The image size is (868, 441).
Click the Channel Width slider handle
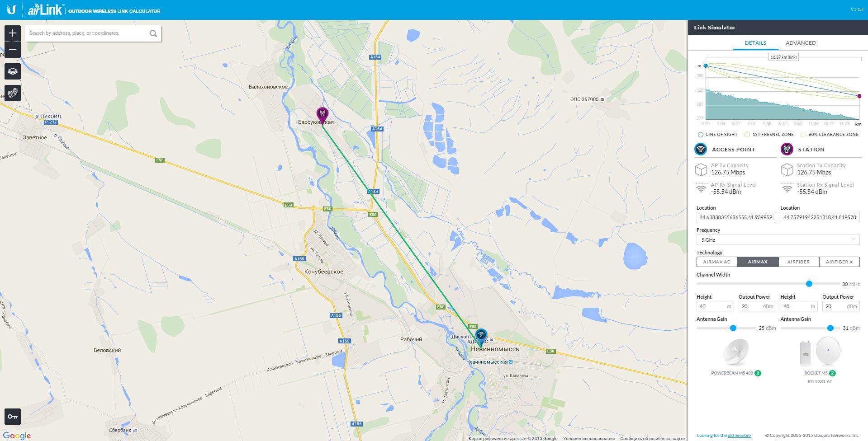[809, 284]
